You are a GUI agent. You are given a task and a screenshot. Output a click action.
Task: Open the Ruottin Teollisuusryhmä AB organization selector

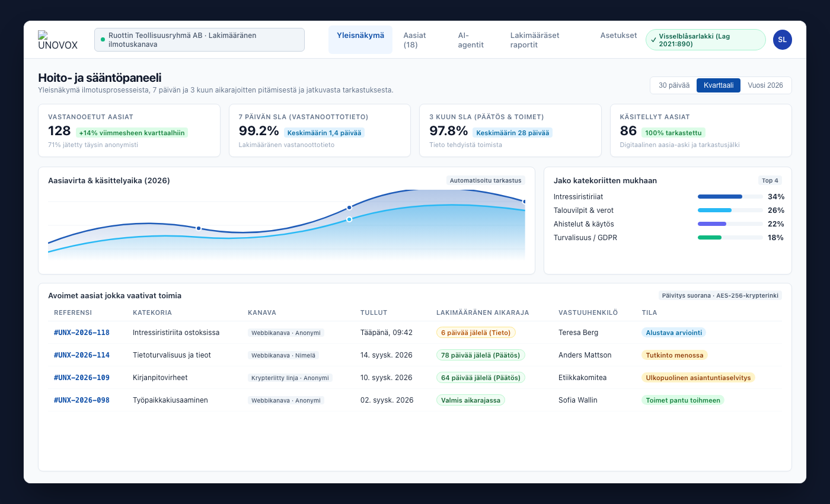[x=199, y=40]
